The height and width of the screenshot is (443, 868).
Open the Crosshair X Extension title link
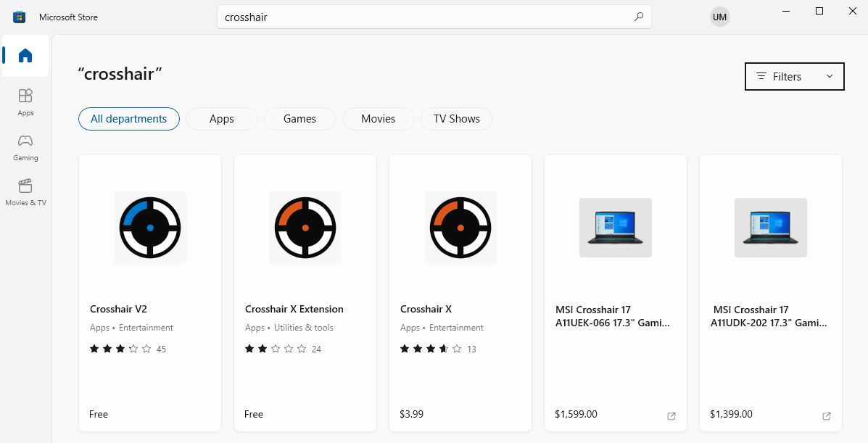pos(294,309)
